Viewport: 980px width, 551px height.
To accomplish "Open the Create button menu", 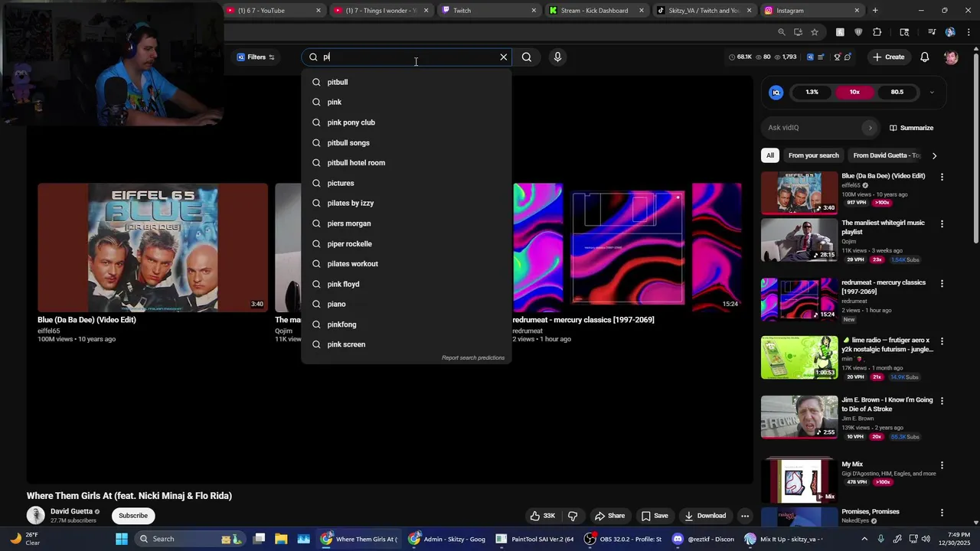I will (x=888, y=57).
